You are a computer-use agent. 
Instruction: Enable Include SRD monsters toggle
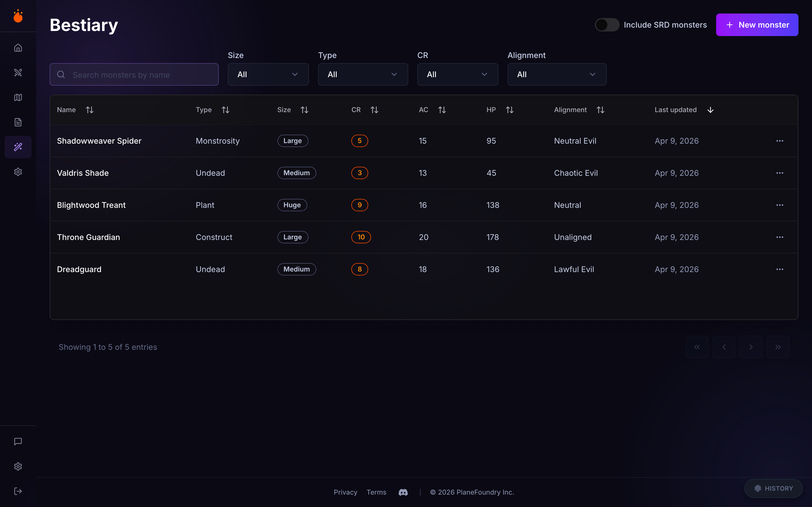pos(607,25)
